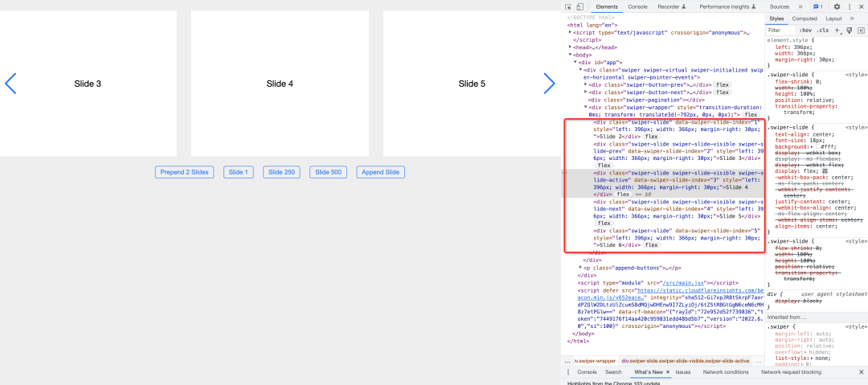Collapse the body node
The image size is (868, 385).
click(570, 55)
